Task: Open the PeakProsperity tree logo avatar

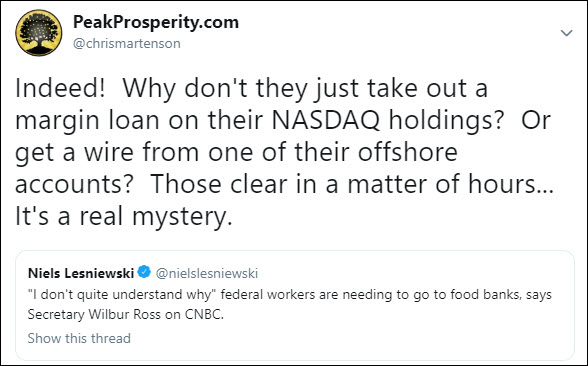Action: (39, 33)
